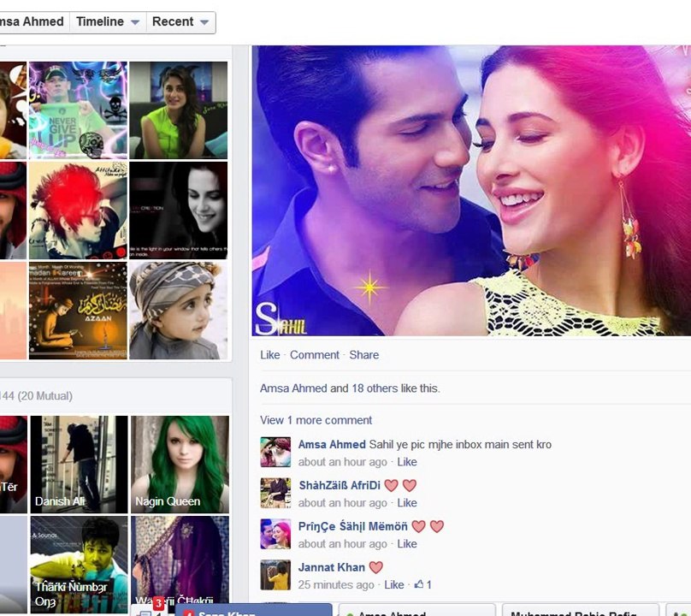
Task: Open the large couple photo post
Action: coord(471,191)
